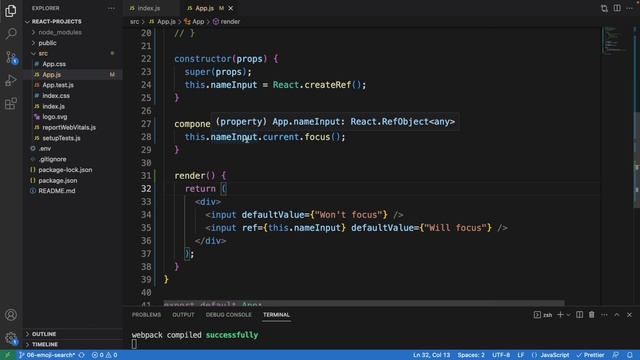The height and width of the screenshot is (360, 640).
Task: Open package.json file
Action: (58, 180)
